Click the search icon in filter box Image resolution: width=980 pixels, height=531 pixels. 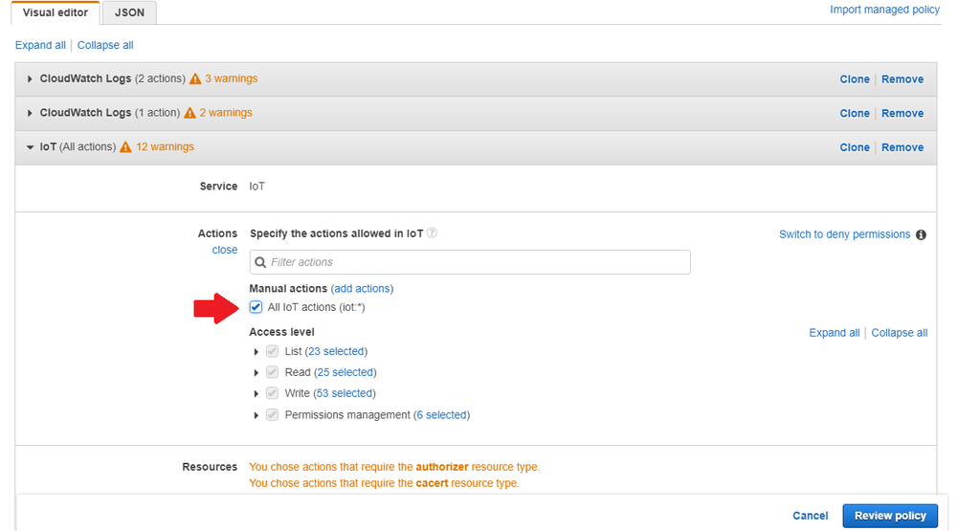[260, 262]
